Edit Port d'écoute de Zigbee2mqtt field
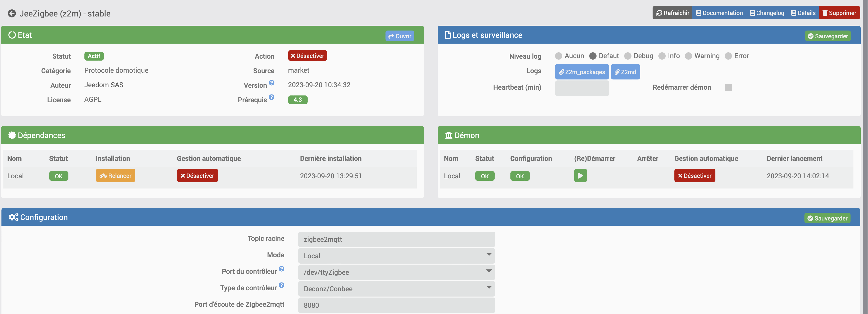This screenshot has height=314, width=868. point(396,305)
